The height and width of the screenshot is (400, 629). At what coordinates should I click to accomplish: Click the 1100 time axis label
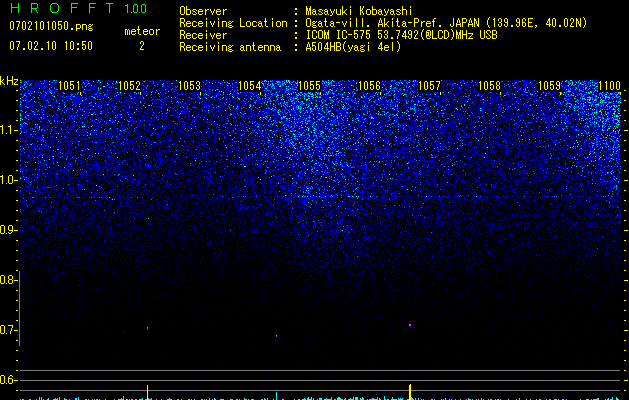[610, 86]
